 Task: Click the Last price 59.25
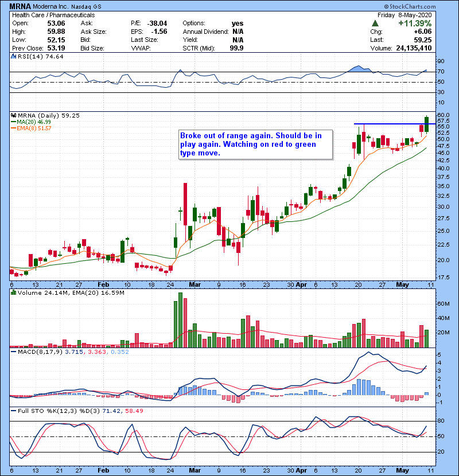pos(422,40)
